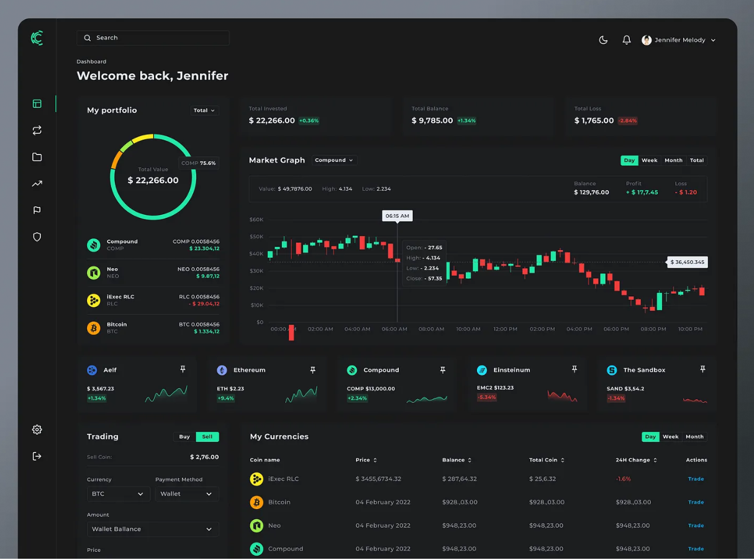The height and width of the screenshot is (560, 754).
Task: Open the Compound selector on Market Graph
Action: [334, 160]
